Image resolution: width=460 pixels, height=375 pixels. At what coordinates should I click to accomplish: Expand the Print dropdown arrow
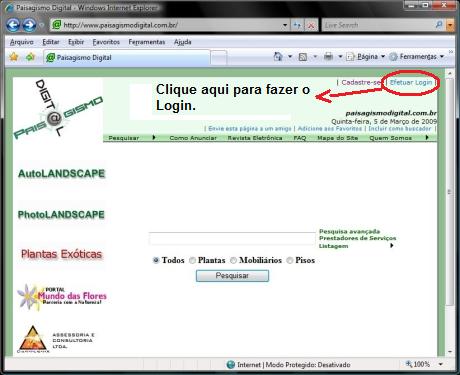[340, 57]
